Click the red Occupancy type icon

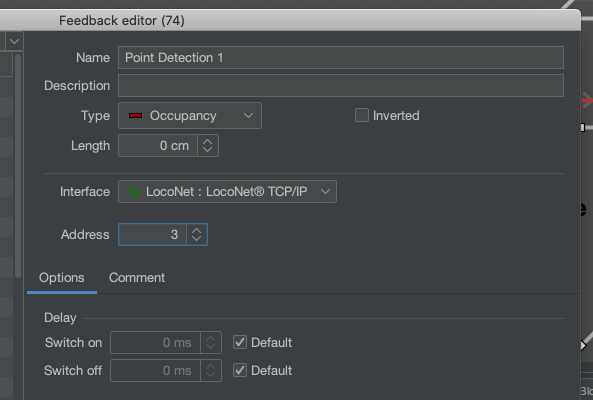[135, 115]
